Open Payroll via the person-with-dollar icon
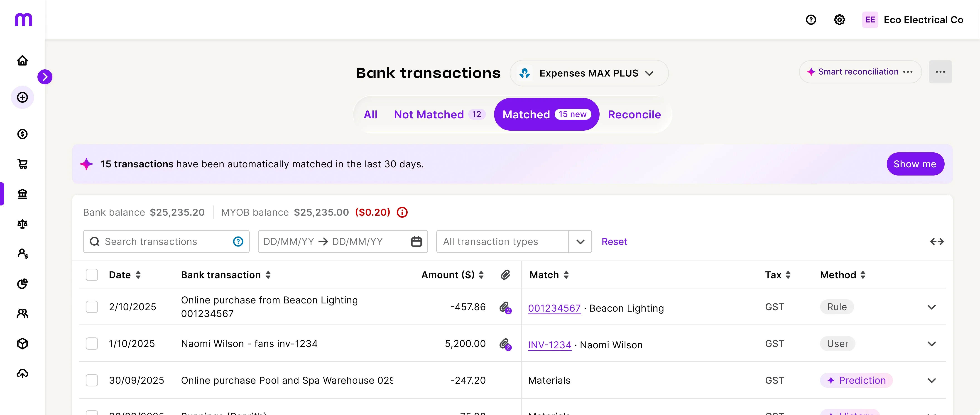 pos(22,254)
